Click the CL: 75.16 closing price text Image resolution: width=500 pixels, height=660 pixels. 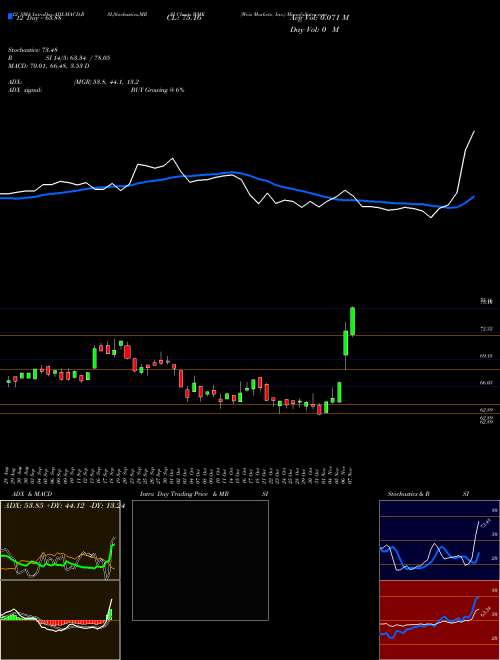point(184,18)
